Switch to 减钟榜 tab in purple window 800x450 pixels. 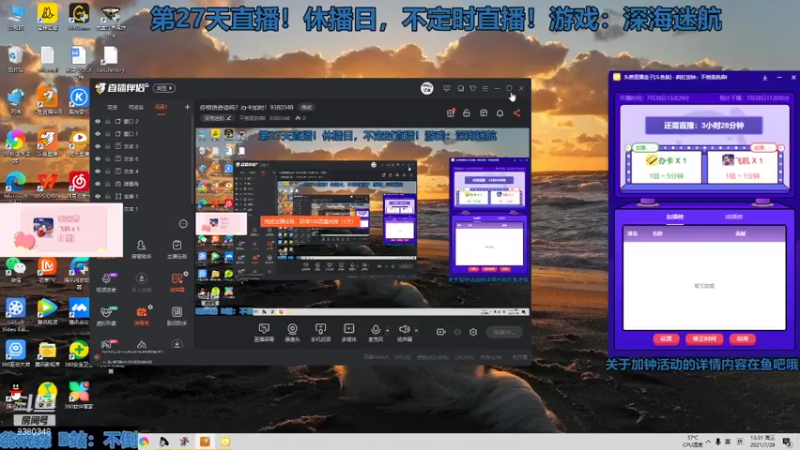pos(734,217)
